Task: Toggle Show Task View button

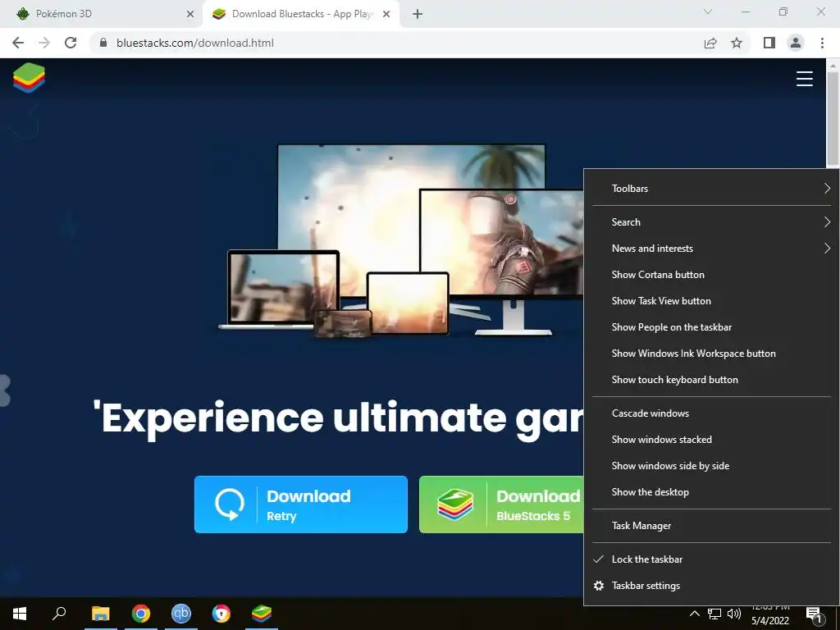Action: [711, 301]
